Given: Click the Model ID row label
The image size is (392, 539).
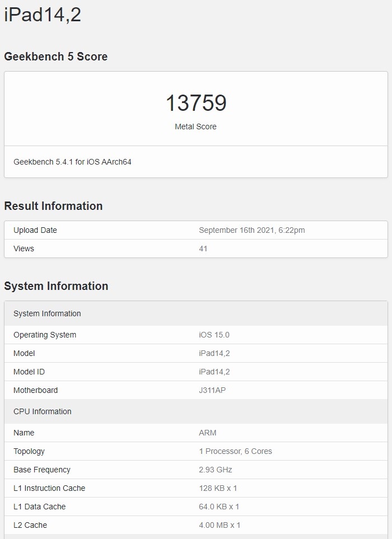Looking at the screenshot, I should [29, 372].
